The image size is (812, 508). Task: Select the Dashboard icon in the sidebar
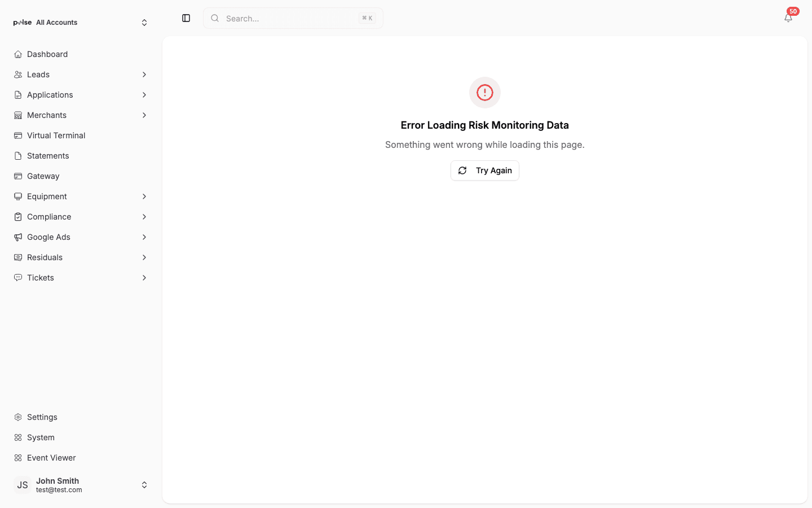coord(18,54)
